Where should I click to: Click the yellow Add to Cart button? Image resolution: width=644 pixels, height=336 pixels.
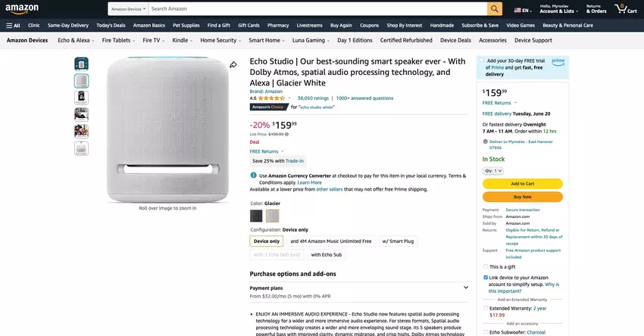pyautogui.click(x=522, y=184)
